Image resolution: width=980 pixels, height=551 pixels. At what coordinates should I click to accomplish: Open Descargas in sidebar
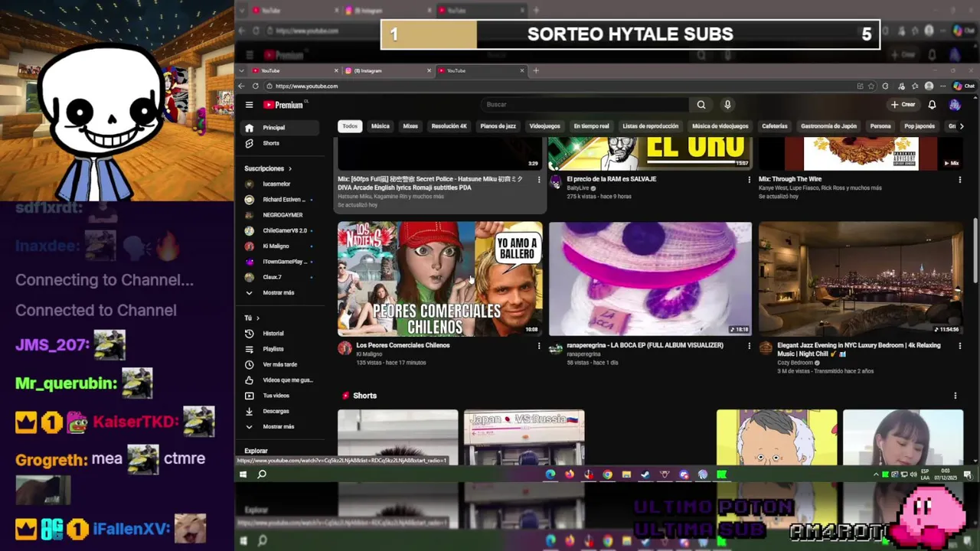point(278,411)
